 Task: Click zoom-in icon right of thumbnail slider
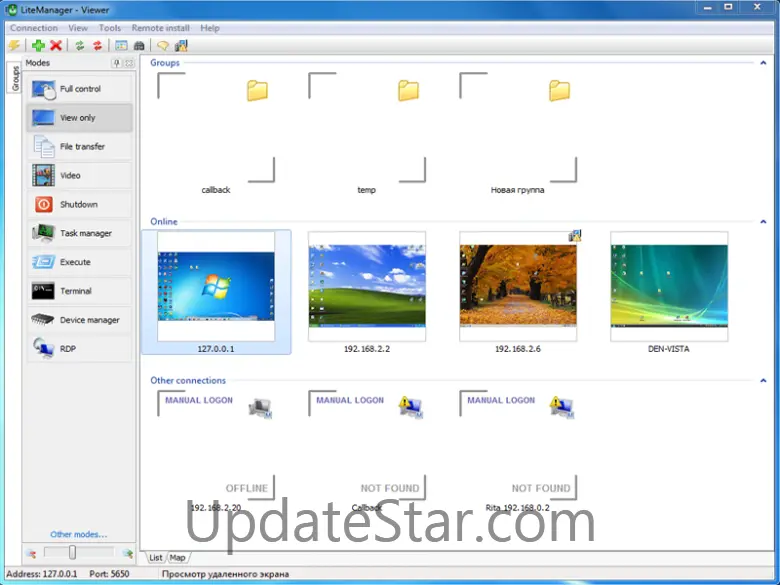tap(127, 553)
